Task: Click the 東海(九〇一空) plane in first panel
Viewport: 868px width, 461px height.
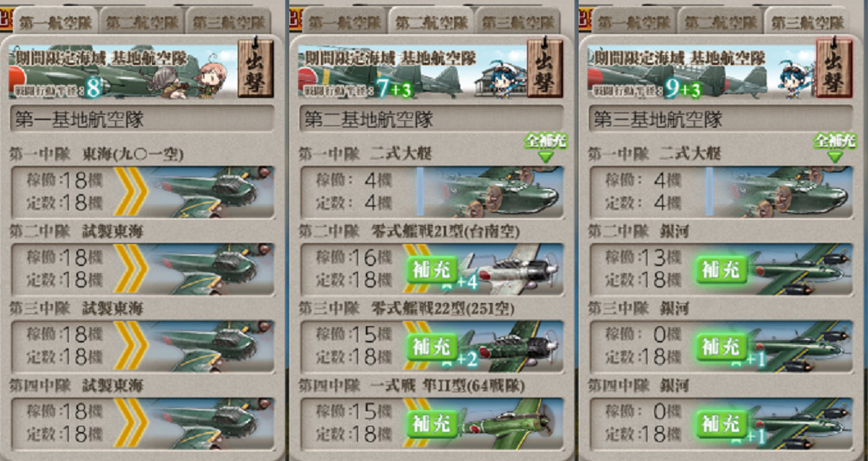Action: 143,192
